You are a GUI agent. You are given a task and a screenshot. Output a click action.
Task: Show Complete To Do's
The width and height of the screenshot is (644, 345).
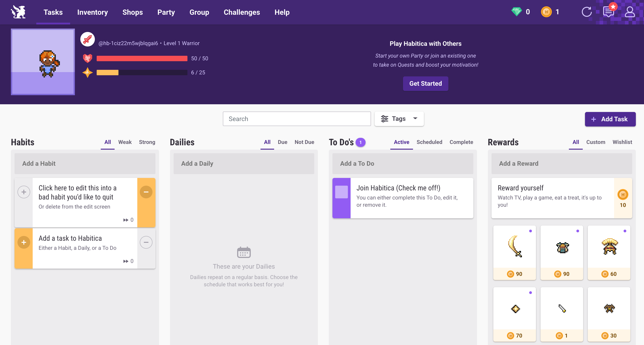pyautogui.click(x=461, y=142)
